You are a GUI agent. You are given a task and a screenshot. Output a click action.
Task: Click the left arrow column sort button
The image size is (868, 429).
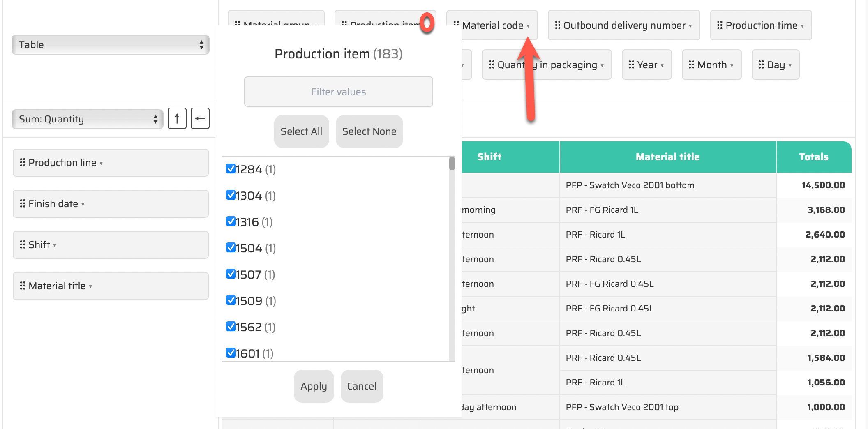[200, 119]
